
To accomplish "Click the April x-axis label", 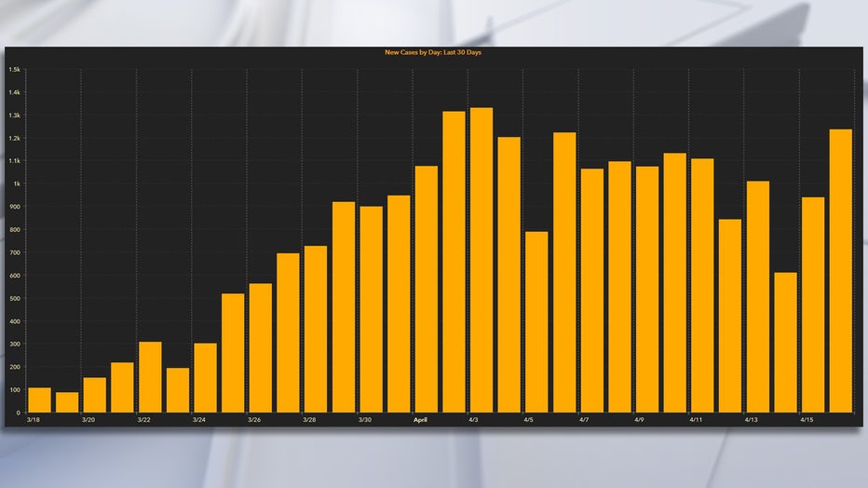I will pyautogui.click(x=420, y=420).
